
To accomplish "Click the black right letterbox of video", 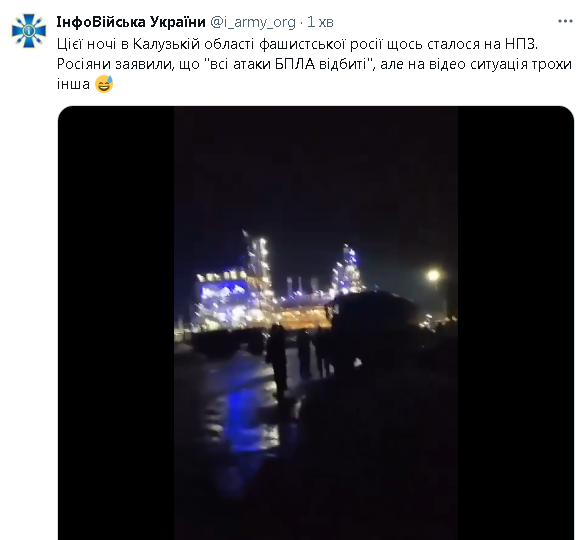I will point(516,323).
